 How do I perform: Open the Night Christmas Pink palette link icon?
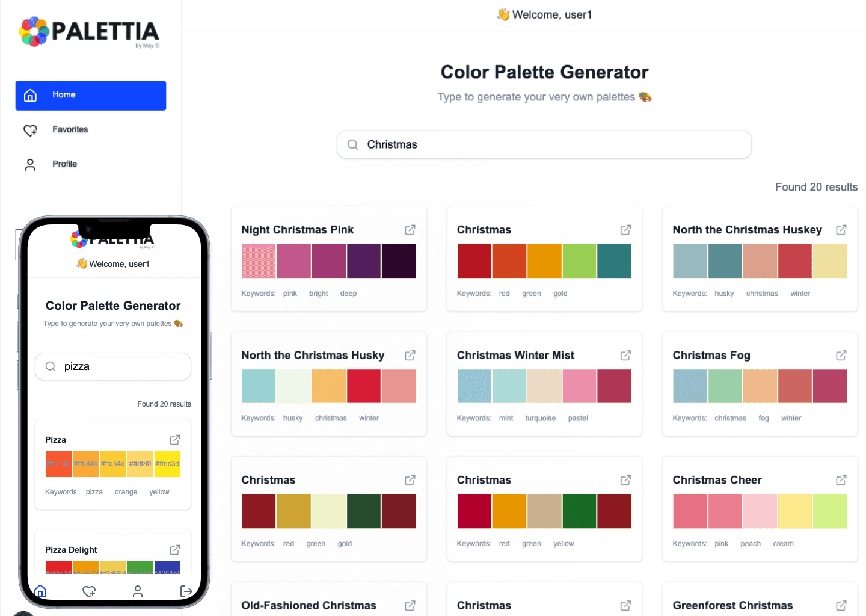[410, 230]
